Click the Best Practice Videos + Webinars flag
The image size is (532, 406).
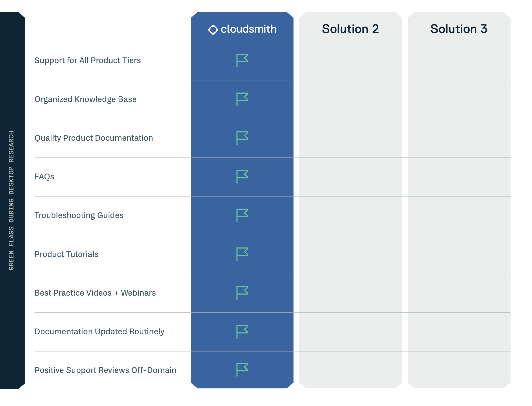pos(242,293)
